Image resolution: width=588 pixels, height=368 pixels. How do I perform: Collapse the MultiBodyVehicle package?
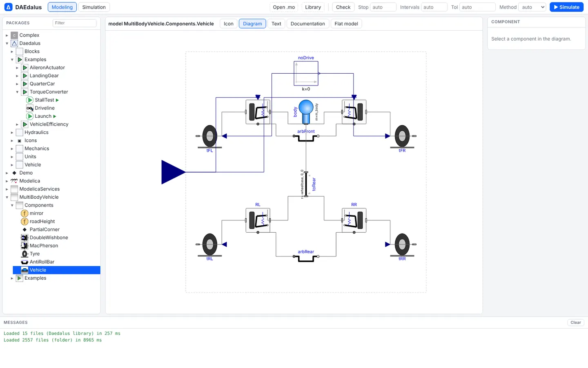[7, 197]
